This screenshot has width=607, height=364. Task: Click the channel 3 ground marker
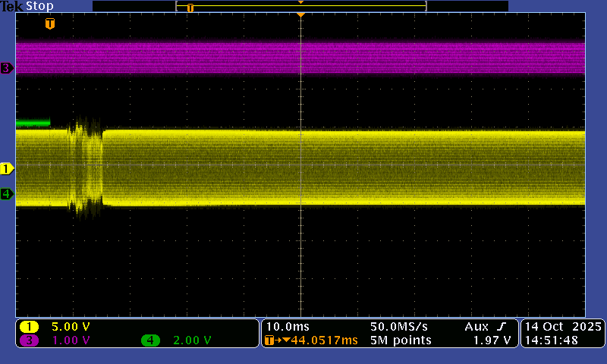(x=8, y=68)
